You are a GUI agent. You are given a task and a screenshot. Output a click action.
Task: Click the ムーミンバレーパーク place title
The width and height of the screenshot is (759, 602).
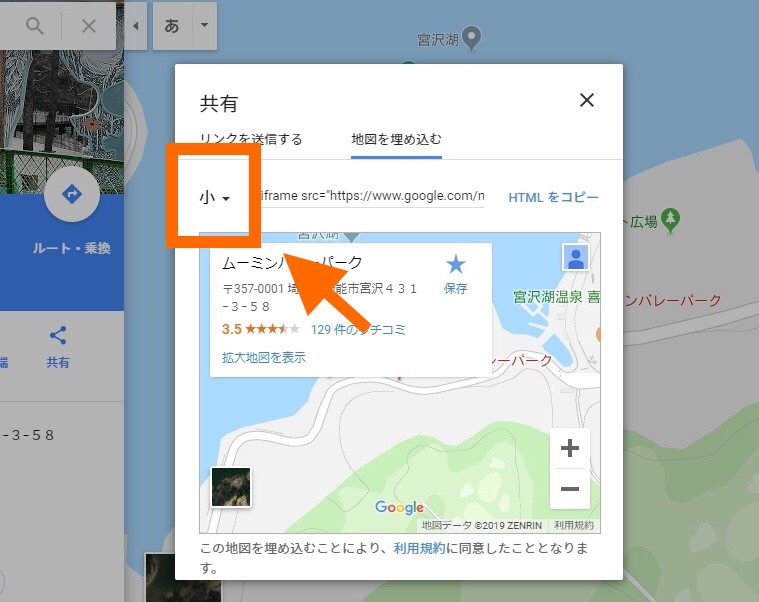[292, 263]
